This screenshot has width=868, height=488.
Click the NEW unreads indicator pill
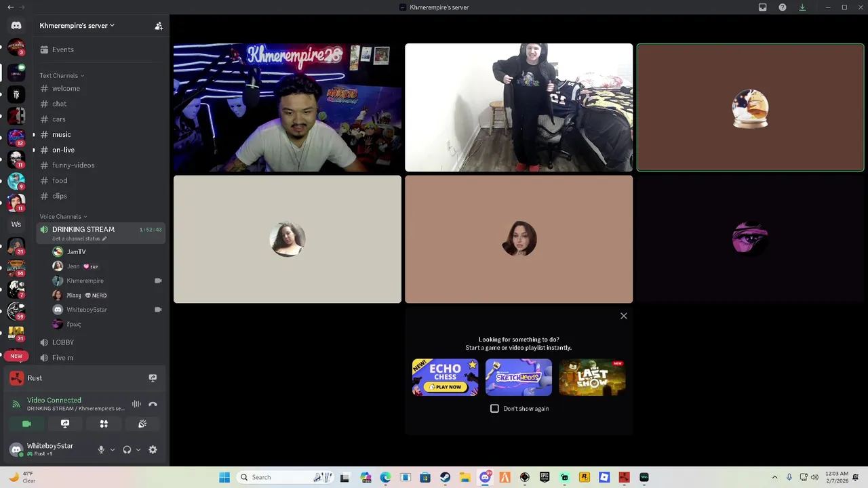click(x=16, y=356)
